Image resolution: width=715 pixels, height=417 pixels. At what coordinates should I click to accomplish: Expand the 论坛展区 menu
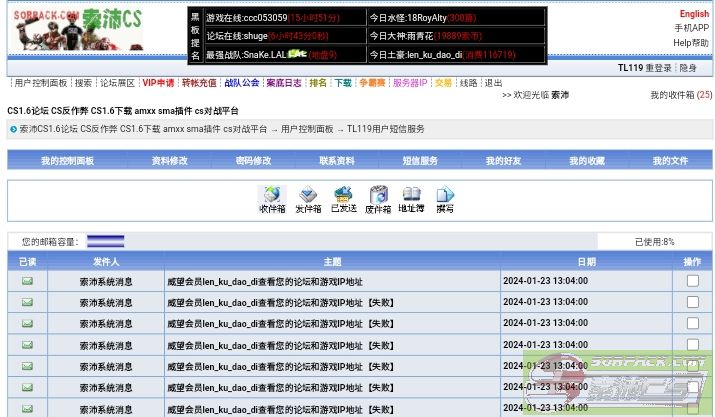117,83
